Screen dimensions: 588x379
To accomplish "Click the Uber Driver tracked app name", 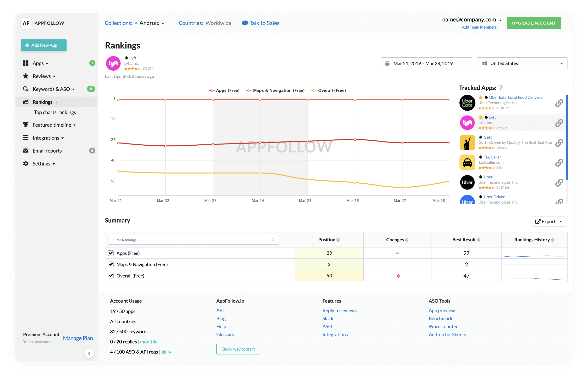I will click(494, 197).
